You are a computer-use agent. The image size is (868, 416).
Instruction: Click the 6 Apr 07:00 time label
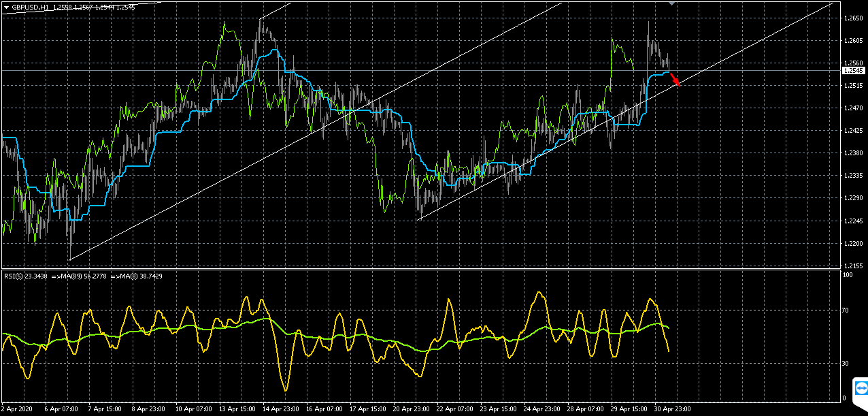tap(60, 410)
